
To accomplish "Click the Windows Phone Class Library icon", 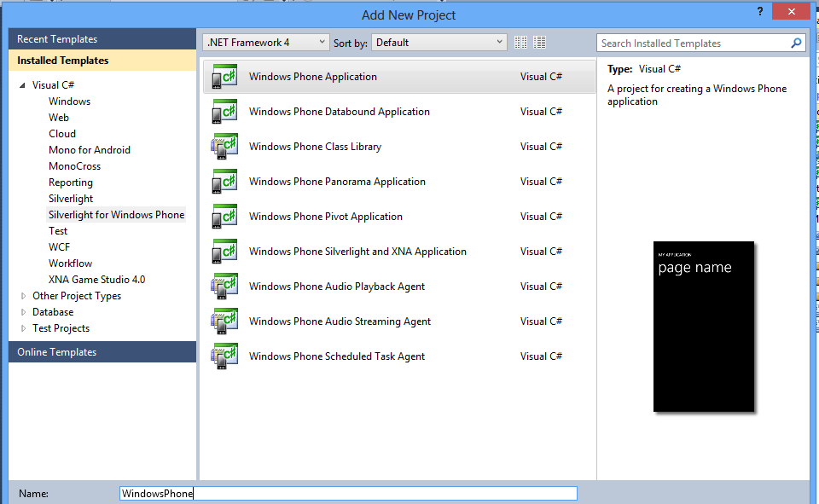I will pos(224,147).
